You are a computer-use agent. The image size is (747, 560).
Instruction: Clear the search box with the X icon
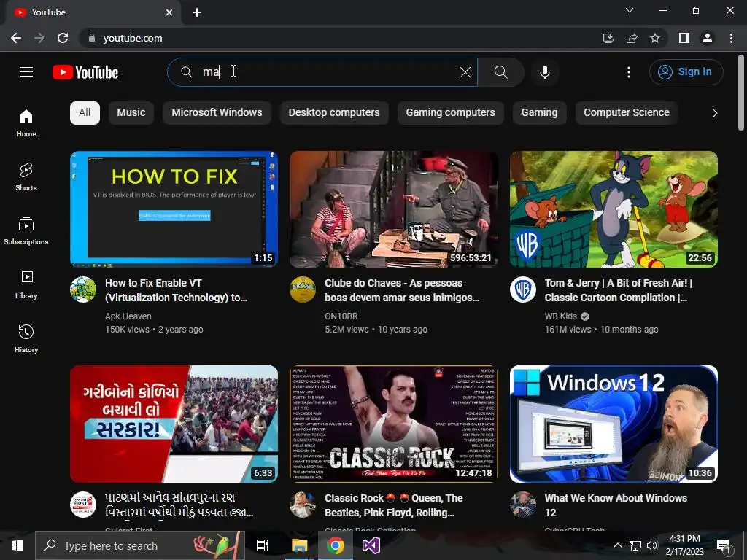click(465, 72)
